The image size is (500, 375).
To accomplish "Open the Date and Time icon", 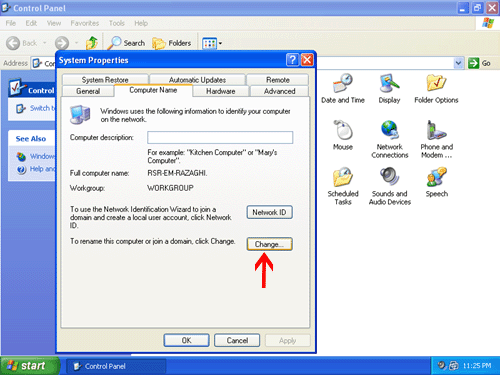I will [343, 83].
